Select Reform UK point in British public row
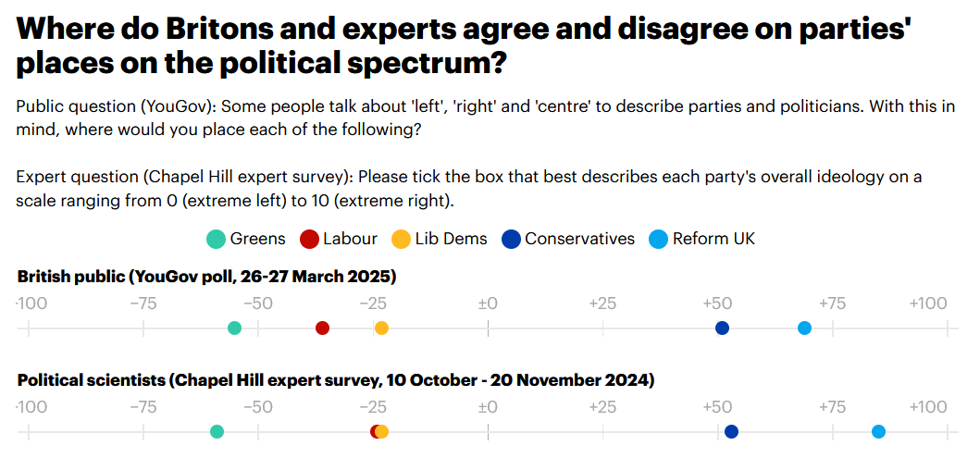The height and width of the screenshot is (458, 980). [x=804, y=328]
